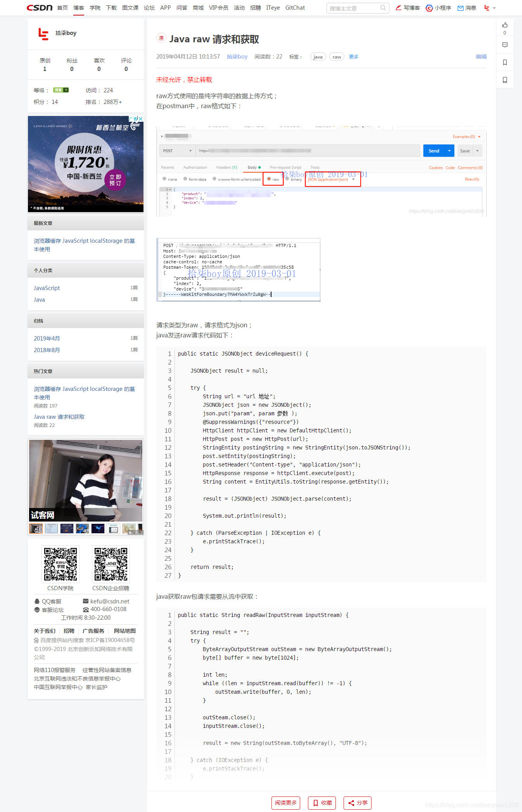
Task: Click the 原 original article badge
Action: tap(161, 38)
